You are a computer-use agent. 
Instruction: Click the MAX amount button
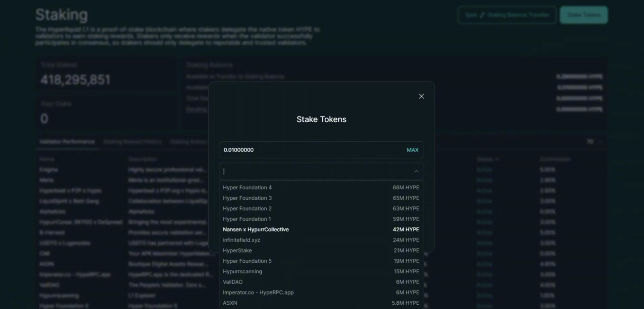[412, 150]
